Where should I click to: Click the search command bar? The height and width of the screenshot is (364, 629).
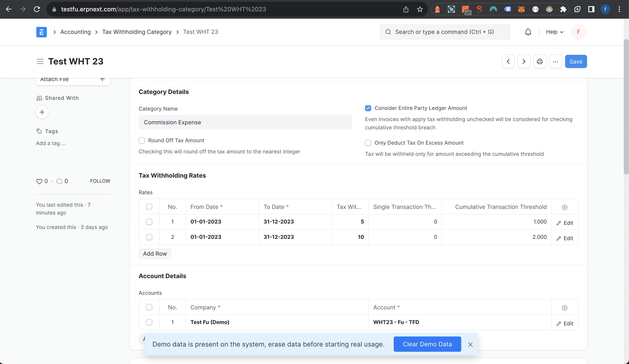tap(445, 32)
